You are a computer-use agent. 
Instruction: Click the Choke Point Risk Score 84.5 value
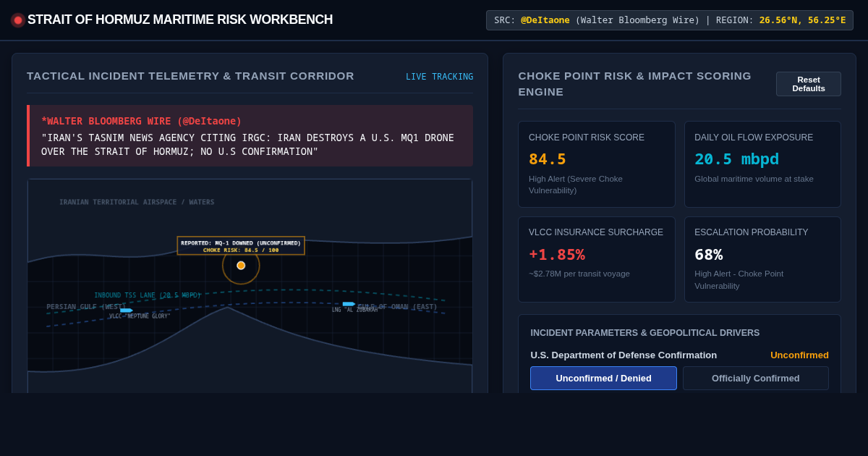coord(548,159)
